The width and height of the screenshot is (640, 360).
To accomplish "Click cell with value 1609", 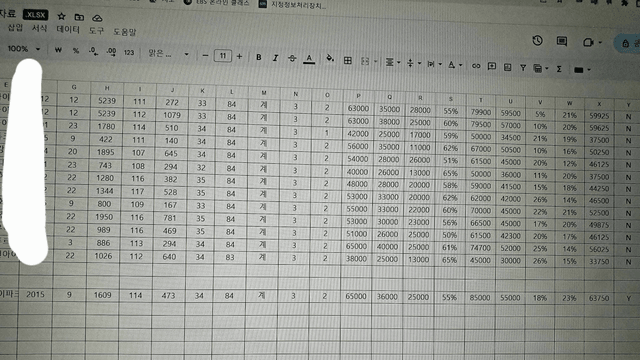I will pyautogui.click(x=102, y=295).
